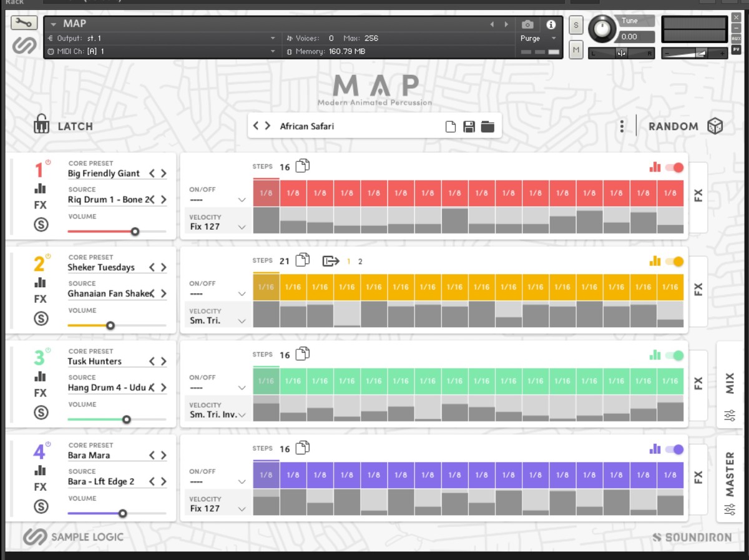The image size is (749, 560).
Task: Open the preset browser folder icon
Action: coord(487,127)
